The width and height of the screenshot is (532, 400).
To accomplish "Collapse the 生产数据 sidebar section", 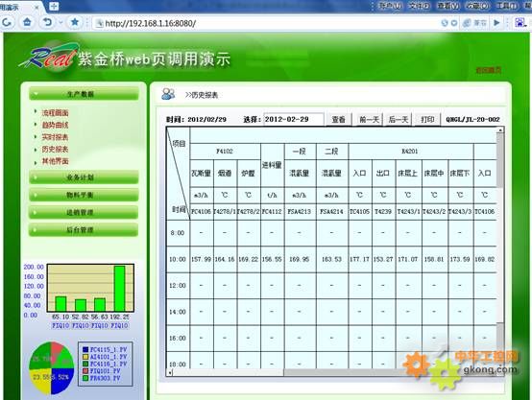I will (84, 94).
